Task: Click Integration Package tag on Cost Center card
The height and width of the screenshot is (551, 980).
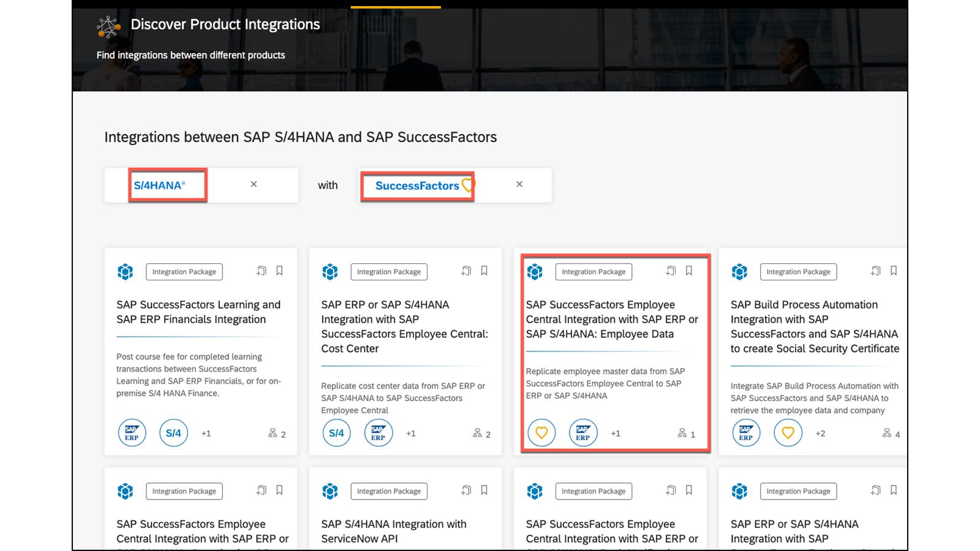Action: click(x=389, y=272)
